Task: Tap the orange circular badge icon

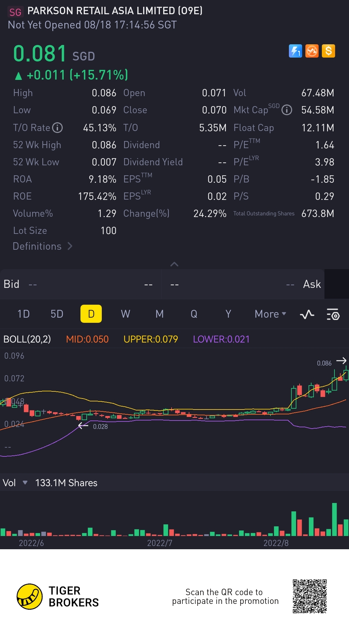Action: coord(312,51)
